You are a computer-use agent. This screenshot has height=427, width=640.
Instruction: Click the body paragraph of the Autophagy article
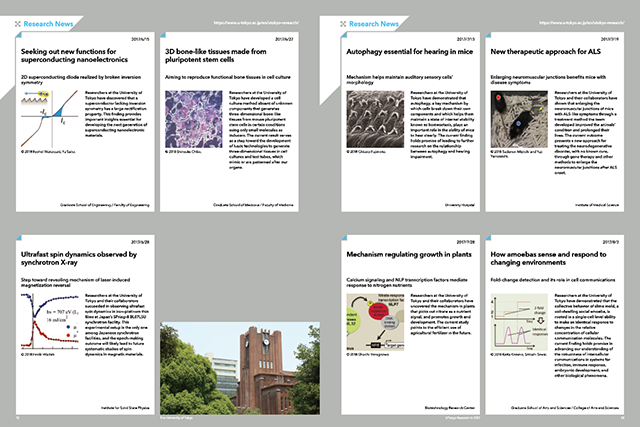point(442,125)
